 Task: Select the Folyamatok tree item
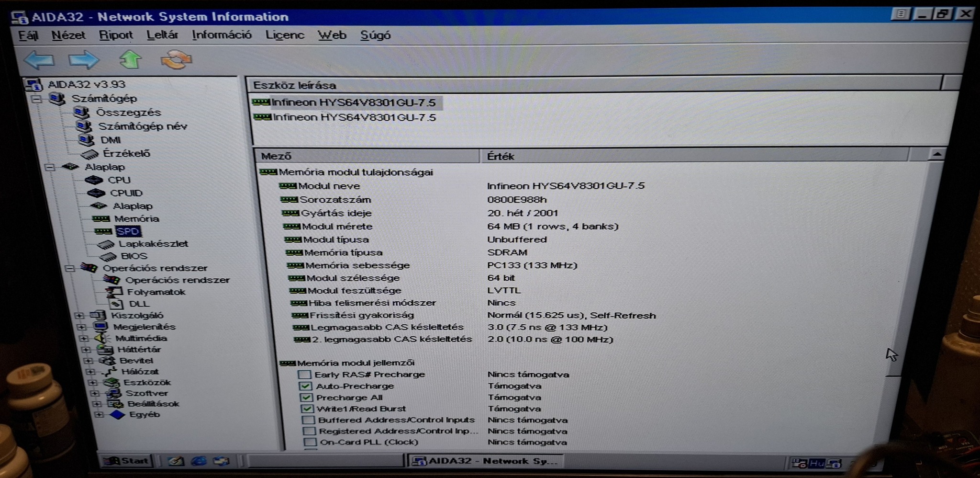pos(156,292)
